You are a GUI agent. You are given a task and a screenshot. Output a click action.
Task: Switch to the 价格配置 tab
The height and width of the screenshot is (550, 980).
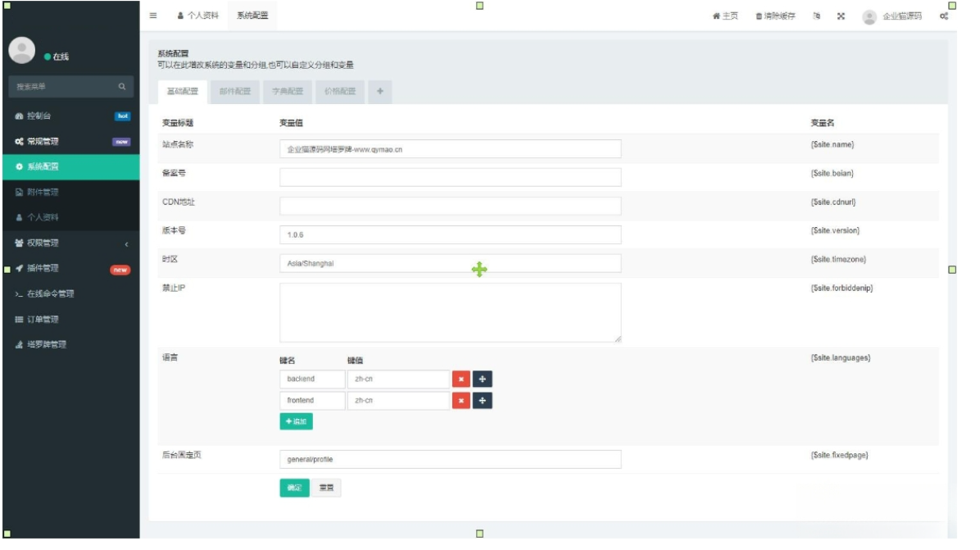tap(340, 92)
